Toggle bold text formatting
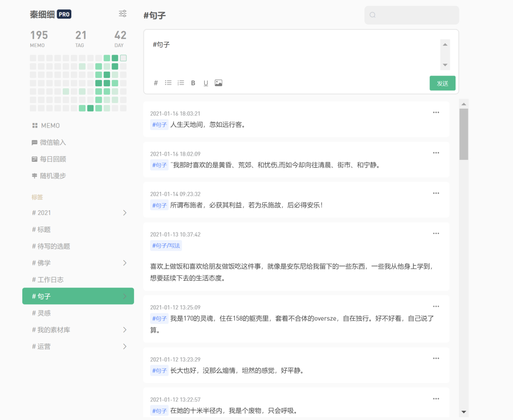 (x=193, y=83)
